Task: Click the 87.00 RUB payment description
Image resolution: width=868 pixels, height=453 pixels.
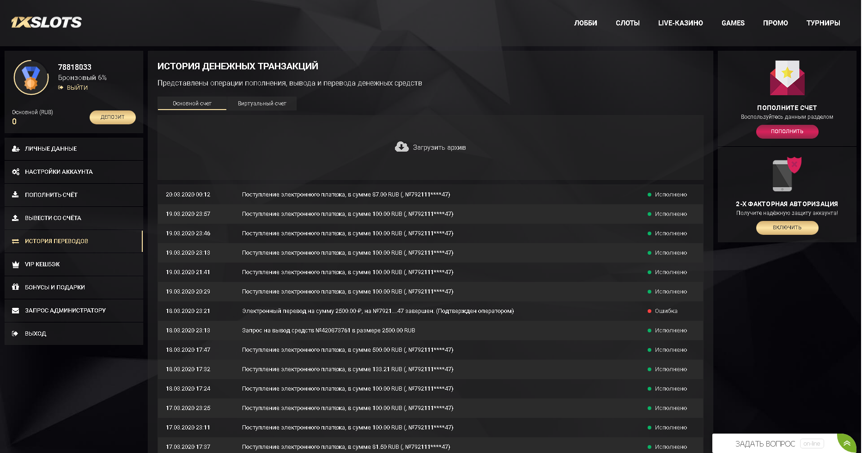Action: tap(346, 195)
